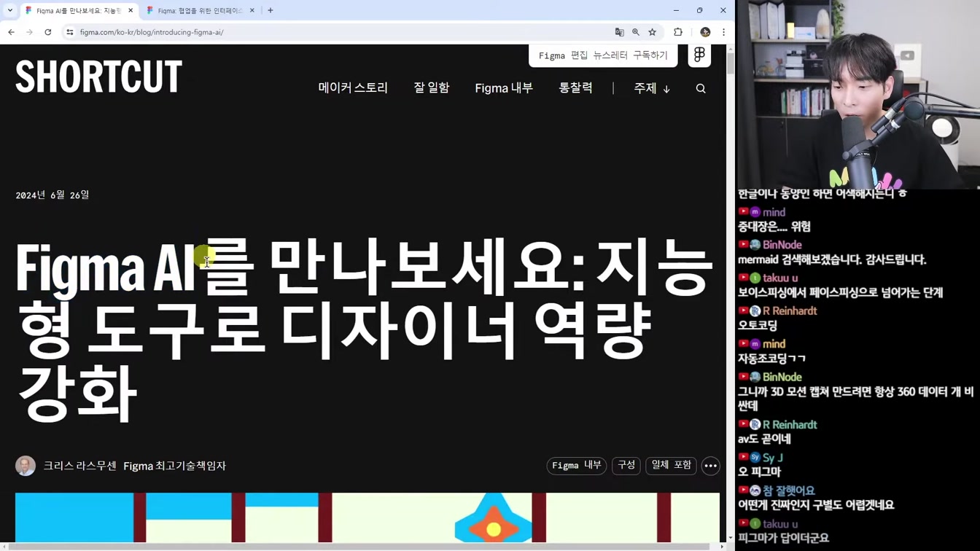Expand the 주제 topics dropdown
Image resolution: width=980 pixels, height=551 pixels.
click(652, 88)
